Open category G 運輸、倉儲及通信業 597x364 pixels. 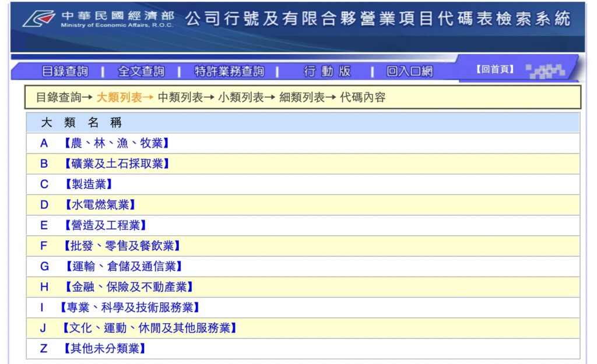121,266
